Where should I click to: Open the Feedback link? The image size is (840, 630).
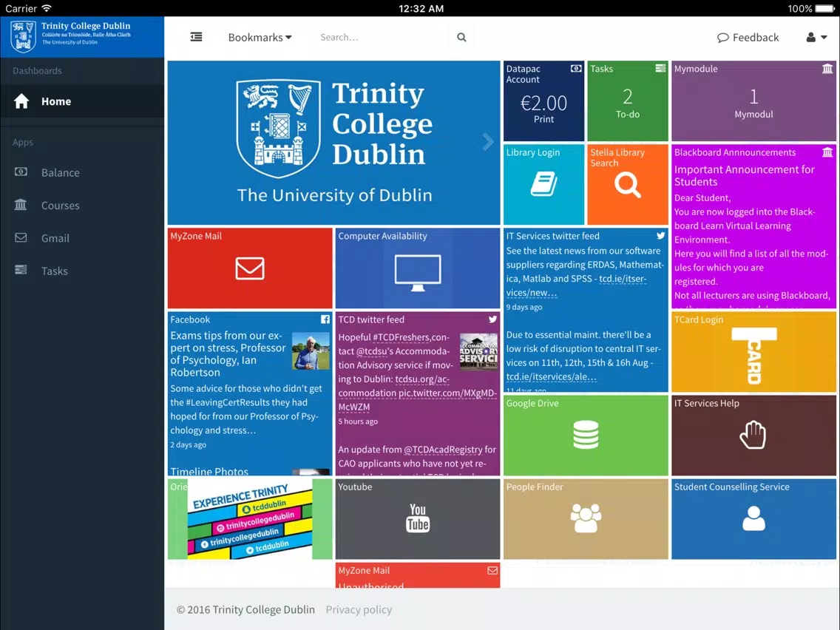click(x=748, y=38)
